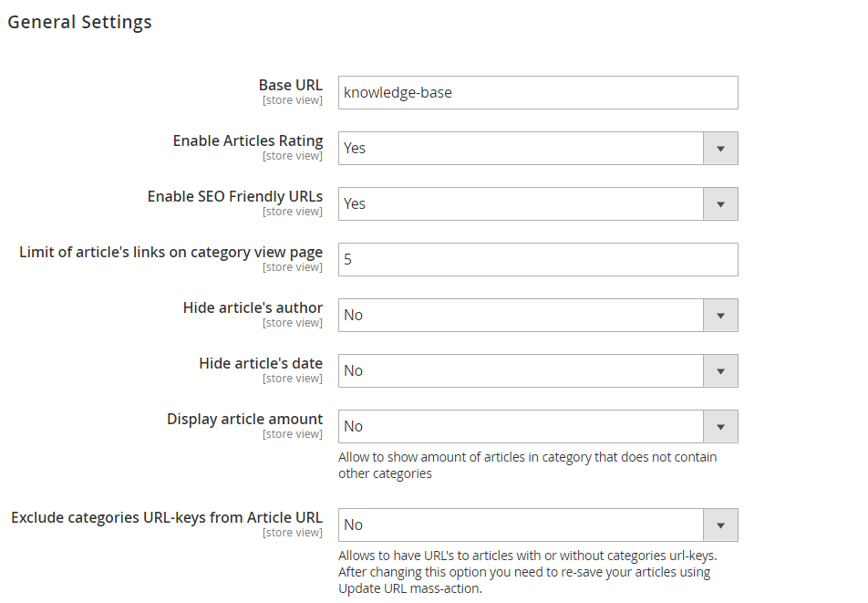Screen dimensions: 868x603
Task: Click the arrow button on Display article amount
Action: tap(720, 426)
